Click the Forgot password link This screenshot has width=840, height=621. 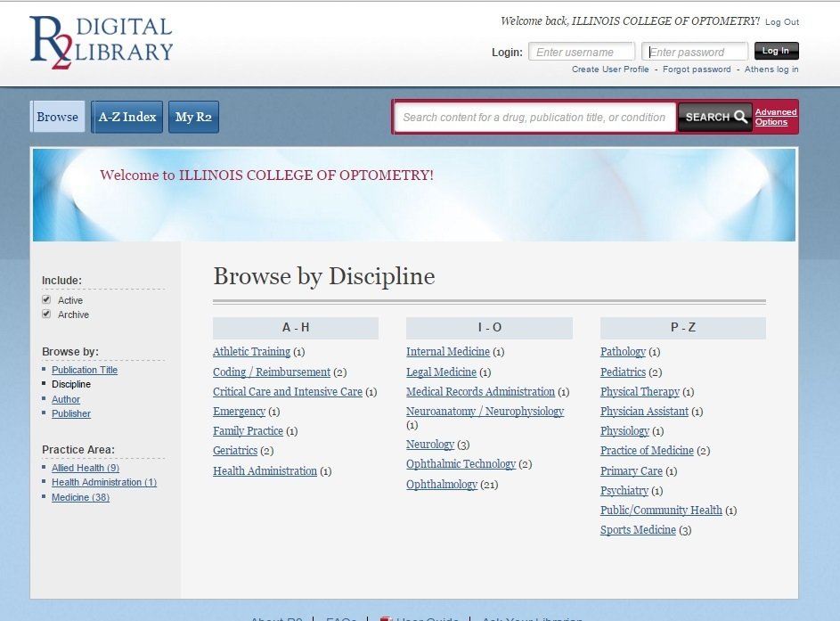click(697, 69)
